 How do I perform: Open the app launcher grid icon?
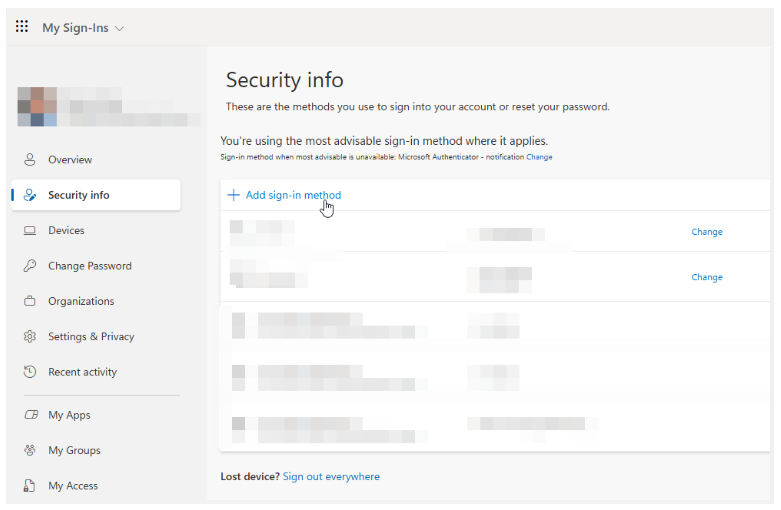click(22, 27)
